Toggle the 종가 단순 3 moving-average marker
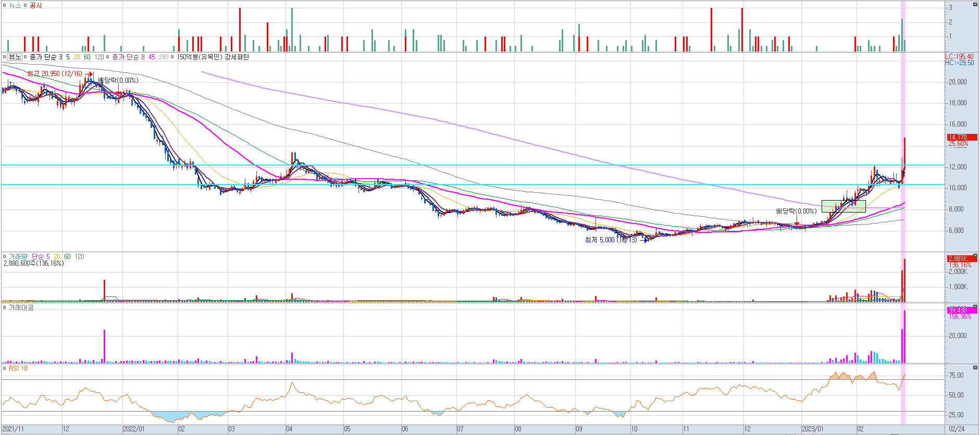The width and height of the screenshot is (980, 435). pyautogui.click(x=25, y=57)
